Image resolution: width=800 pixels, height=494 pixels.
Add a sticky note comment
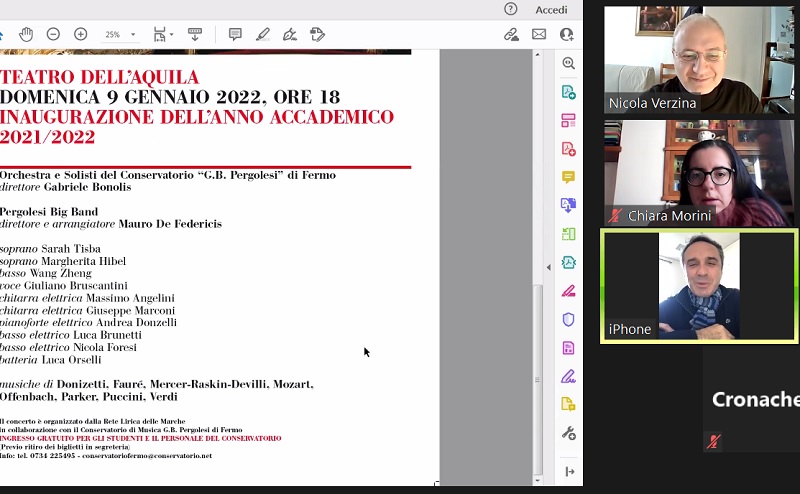click(x=235, y=35)
